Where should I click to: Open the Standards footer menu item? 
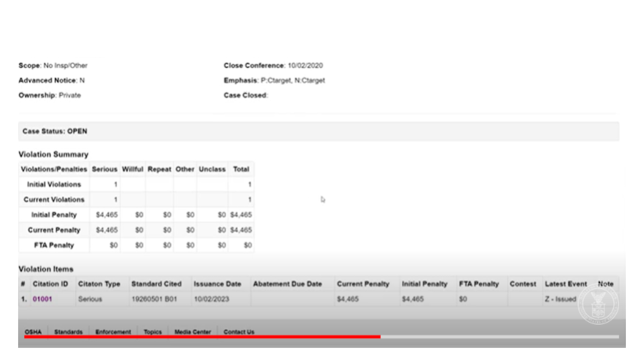[x=68, y=332]
